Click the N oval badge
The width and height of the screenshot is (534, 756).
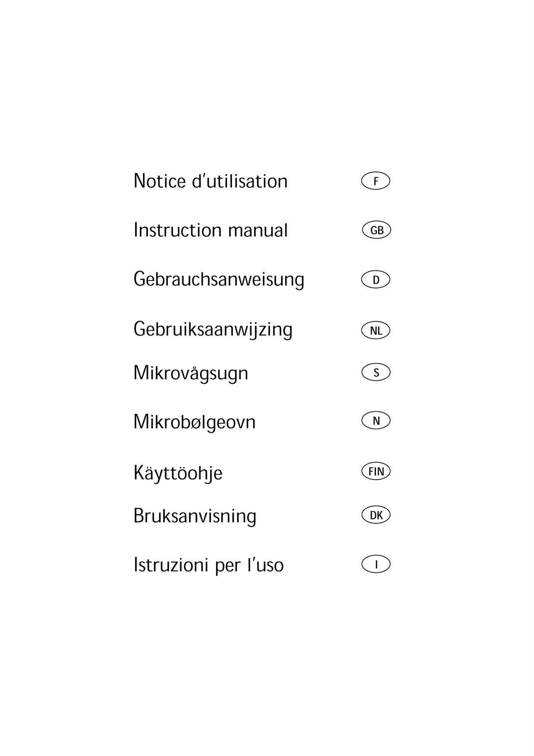coord(376,420)
